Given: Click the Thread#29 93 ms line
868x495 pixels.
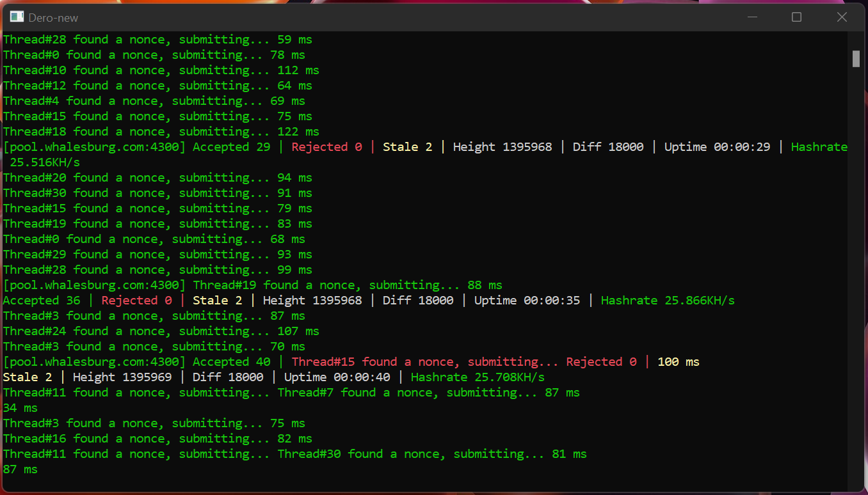Looking at the screenshot, I should click(157, 255).
